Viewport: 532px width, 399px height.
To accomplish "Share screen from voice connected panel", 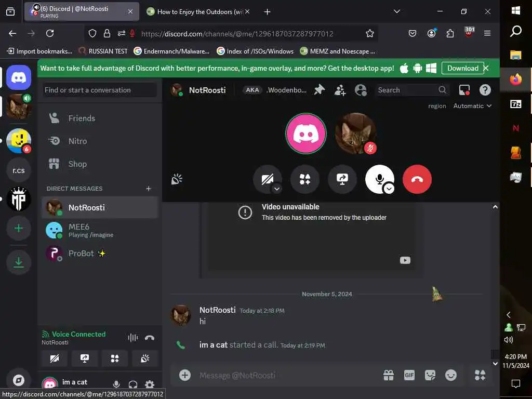I will [x=85, y=358].
